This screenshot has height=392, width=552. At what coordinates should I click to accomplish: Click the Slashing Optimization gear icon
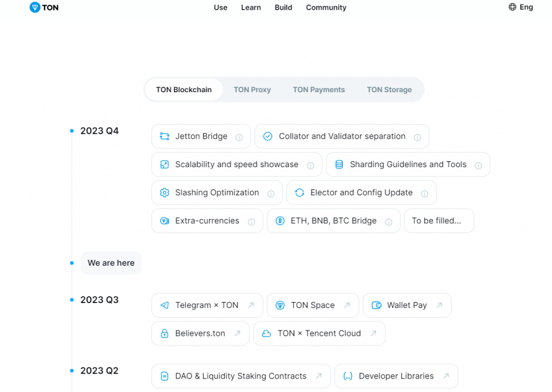coord(164,192)
